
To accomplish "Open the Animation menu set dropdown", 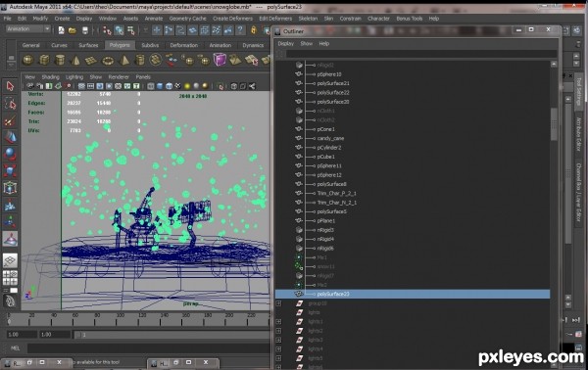I will (x=27, y=28).
